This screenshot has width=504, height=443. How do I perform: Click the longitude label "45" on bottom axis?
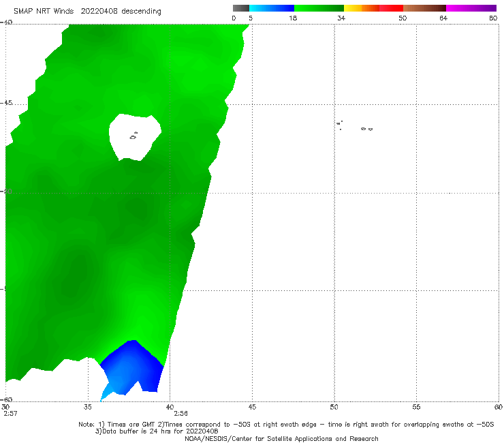pyautogui.click(x=252, y=407)
